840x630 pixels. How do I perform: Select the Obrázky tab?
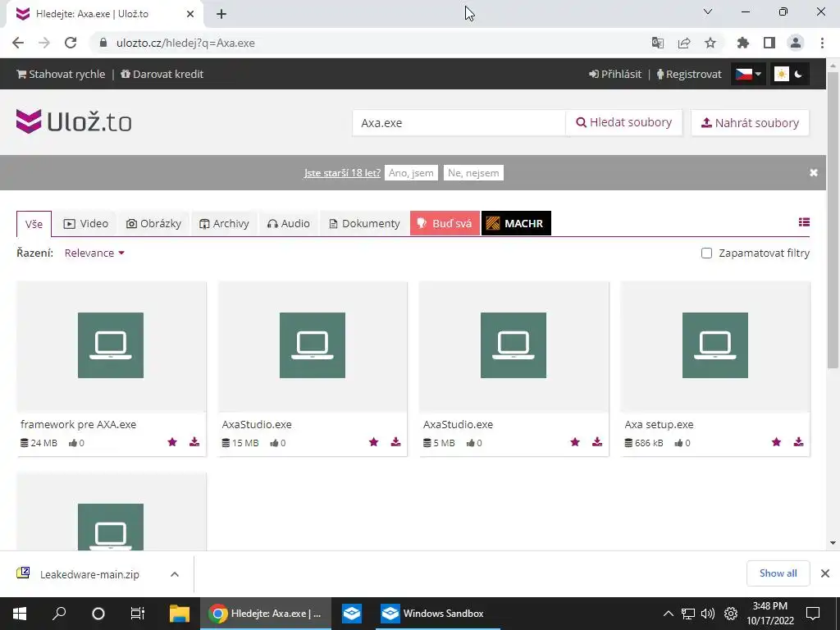(x=153, y=223)
